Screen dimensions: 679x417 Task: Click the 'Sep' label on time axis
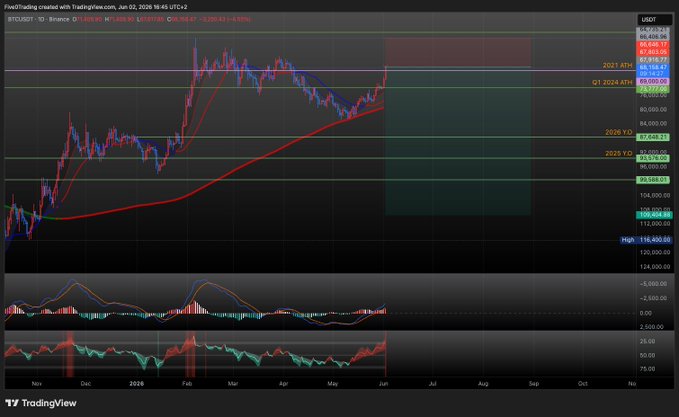point(534,384)
